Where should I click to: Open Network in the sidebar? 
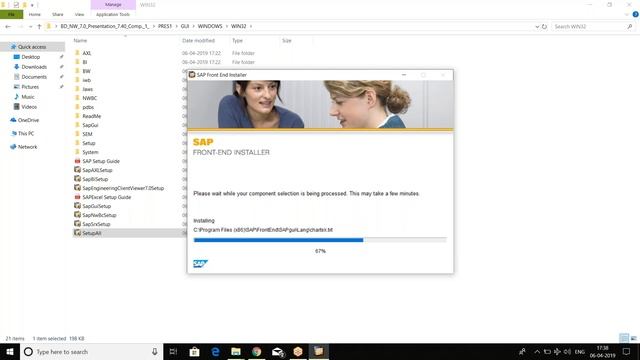pyautogui.click(x=27, y=147)
